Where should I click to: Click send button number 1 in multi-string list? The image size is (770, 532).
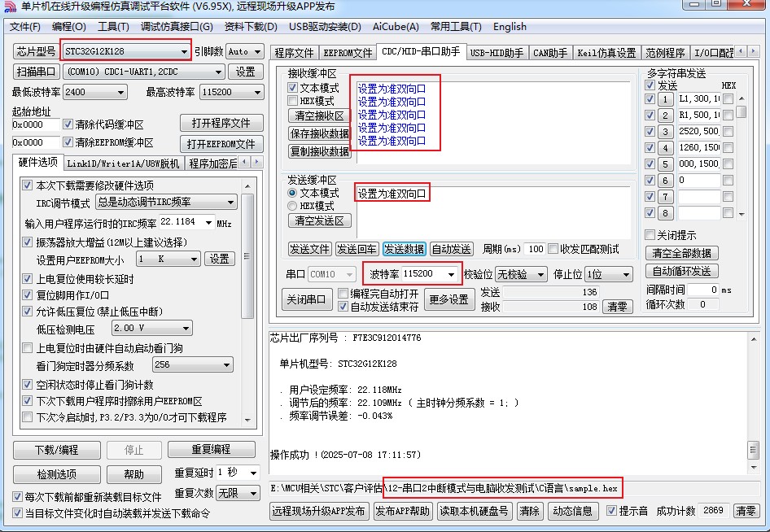tap(665, 99)
